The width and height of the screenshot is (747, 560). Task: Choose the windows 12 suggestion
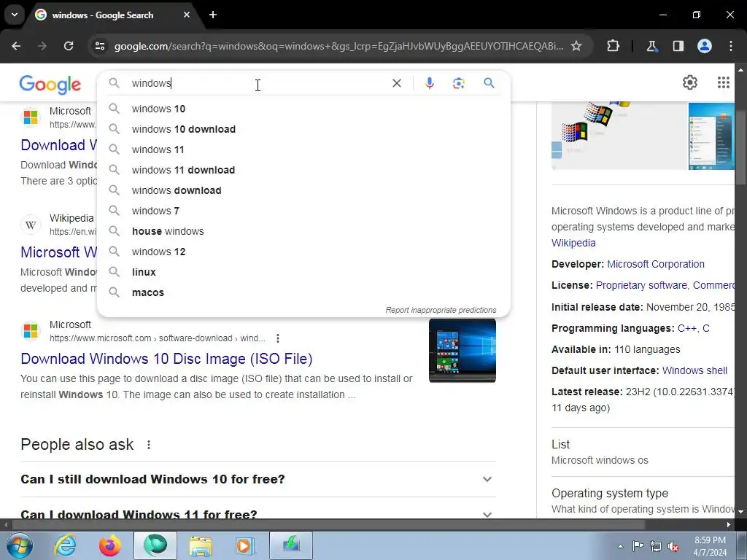pos(303,252)
